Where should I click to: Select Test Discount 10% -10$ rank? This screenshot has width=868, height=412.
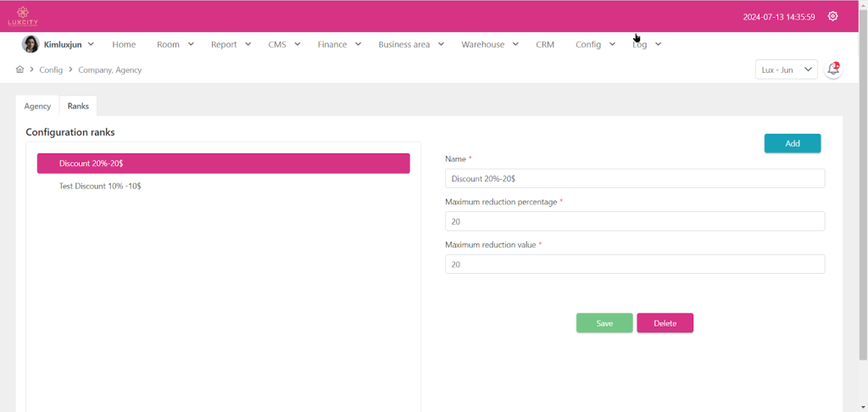[x=100, y=186]
